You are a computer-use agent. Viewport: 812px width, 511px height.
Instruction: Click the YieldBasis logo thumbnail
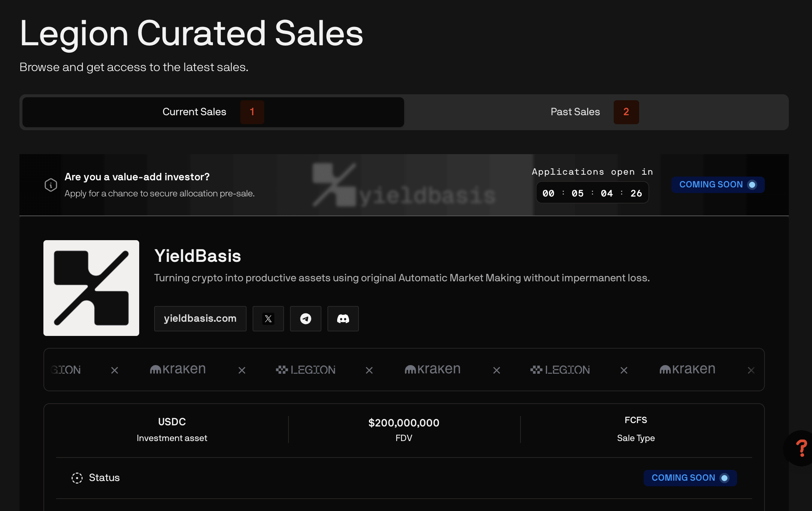[x=91, y=288]
